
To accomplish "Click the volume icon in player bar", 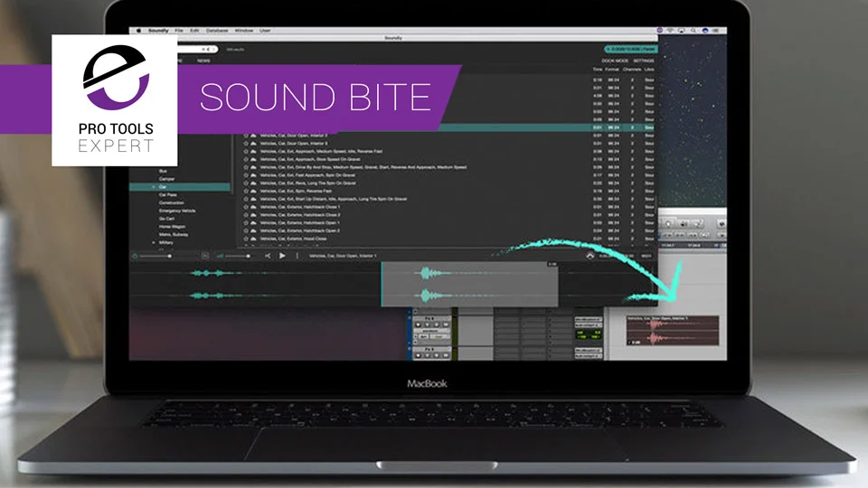I will pyautogui.click(x=220, y=256).
